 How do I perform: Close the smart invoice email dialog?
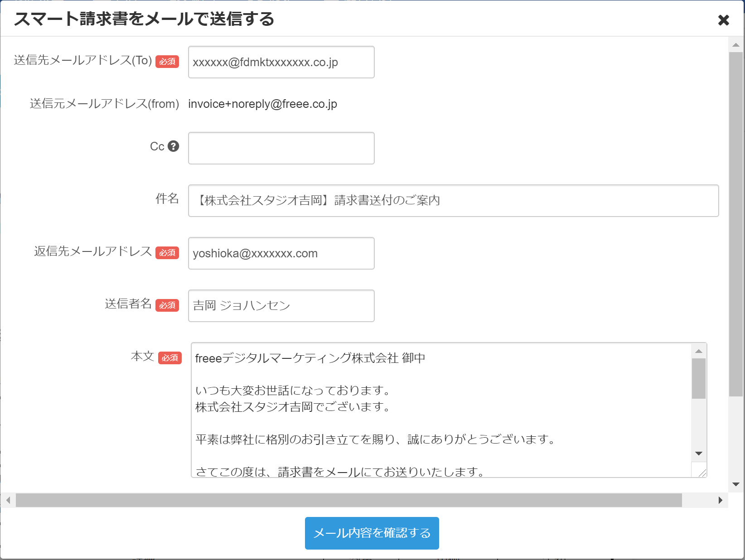tap(723, 20)
